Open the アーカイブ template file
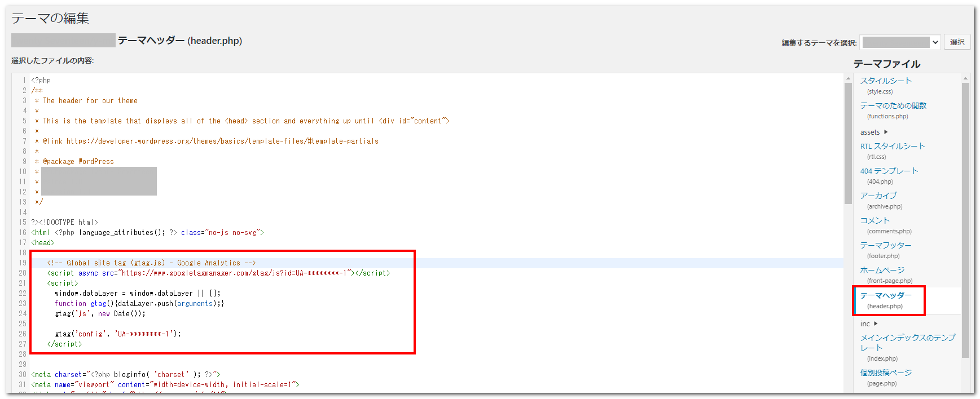Image resolution: width=980 pixels, height=399 pixels. [878, 196]
